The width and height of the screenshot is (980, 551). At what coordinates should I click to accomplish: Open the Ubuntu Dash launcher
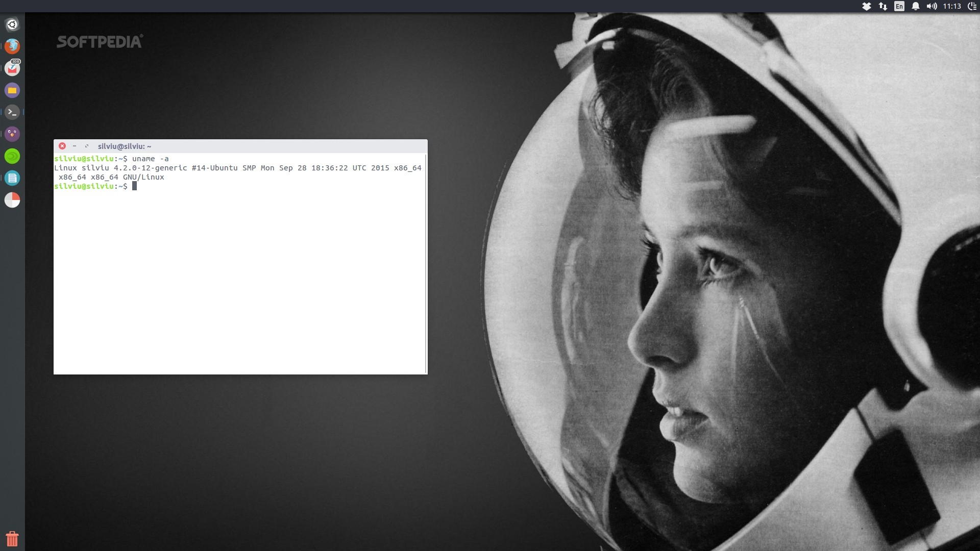pyautogui.click(x=12, y=24)
